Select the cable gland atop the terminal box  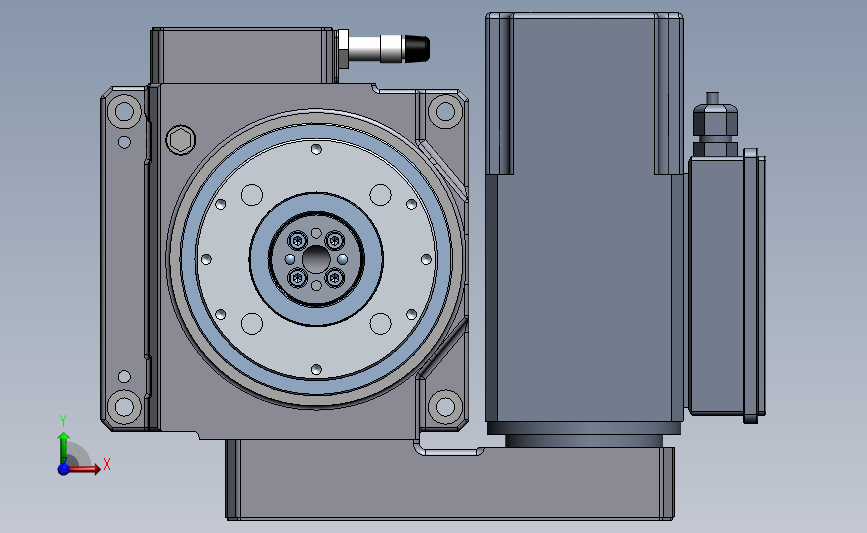(x=715, y=125)
